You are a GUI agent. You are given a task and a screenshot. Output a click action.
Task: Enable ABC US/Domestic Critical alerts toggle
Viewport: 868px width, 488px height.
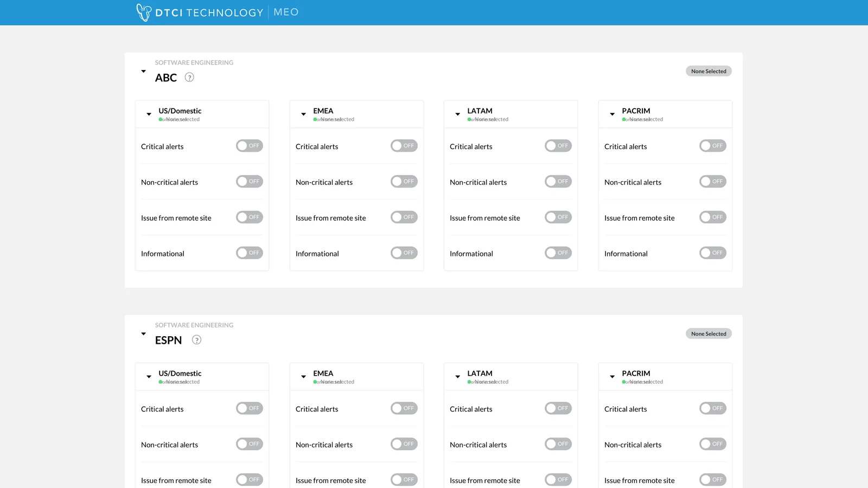[250, 146]
